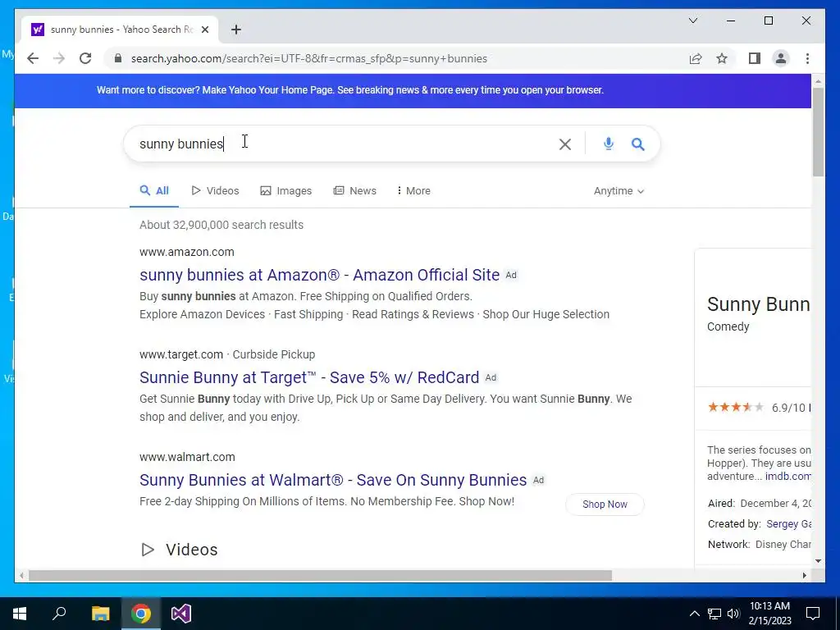Click the www.amazon.com result URL text
Image resolution: width=840 pixels, height=630 pixels.
[x=186, y=252]
